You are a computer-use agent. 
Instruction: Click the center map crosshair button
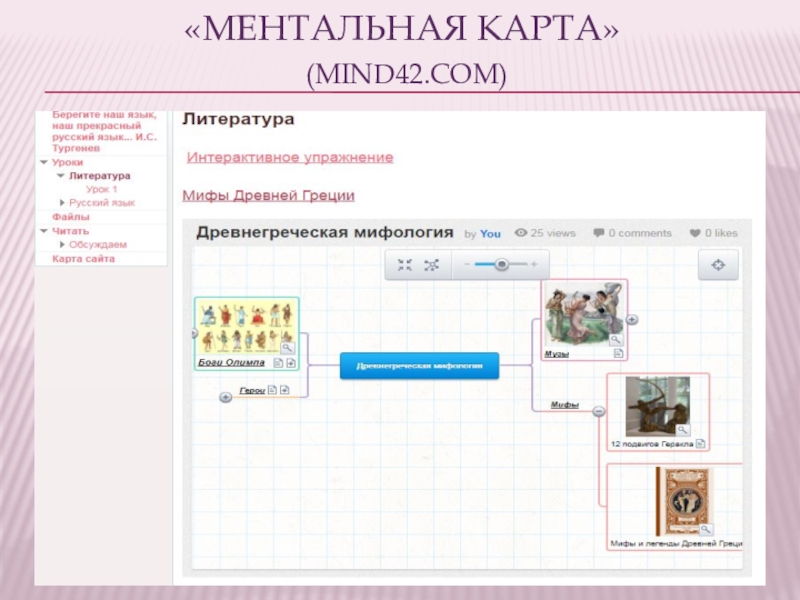(x=718, y=265)
